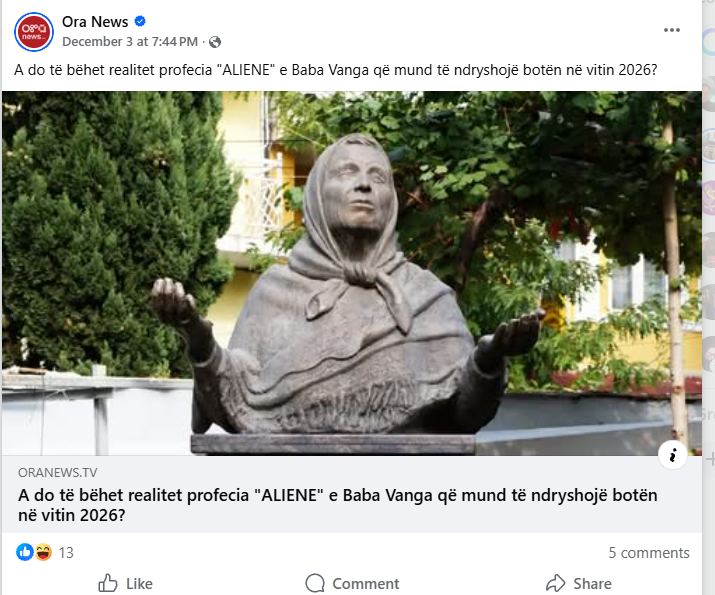Open Ora News profile picture
This screenshot has height=595, width=715.
[34, 32]
